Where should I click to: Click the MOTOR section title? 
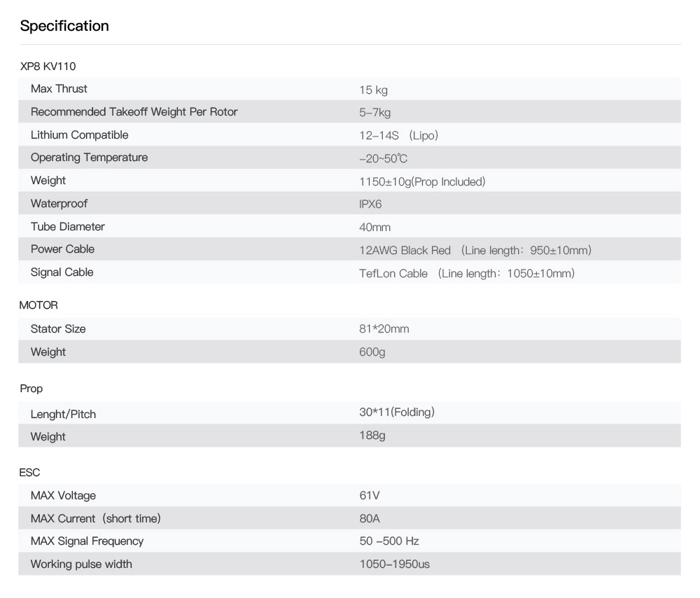pyautogui.click(x=38, y=305)
